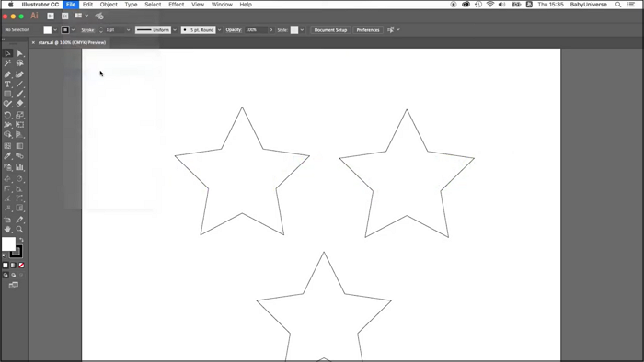The height and width of the screenshot is (362, 644).
Task: Select the Line Segment tool
Action: pyautogui.click(x=19, y=84)
